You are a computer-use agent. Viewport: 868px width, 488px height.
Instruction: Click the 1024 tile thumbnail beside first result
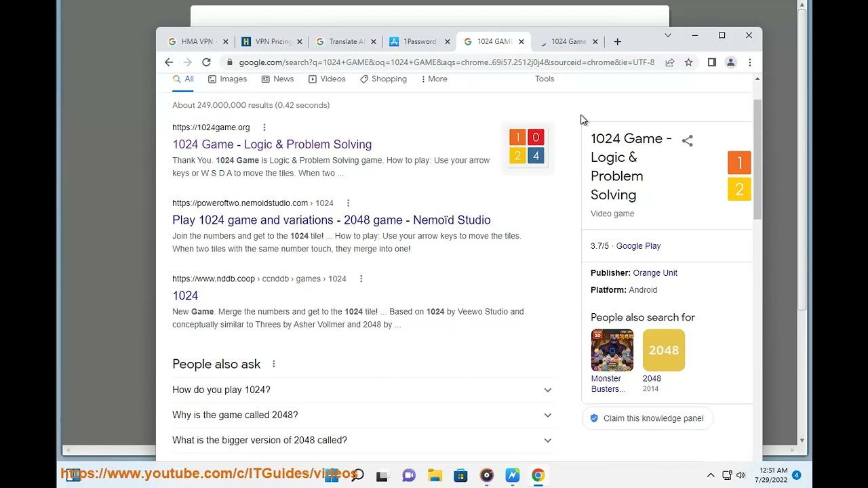[x=527, y=147]
